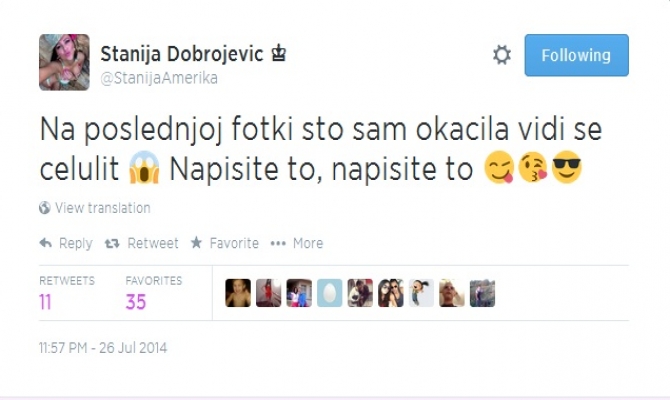670x400 pixels.
Task: Click Stanija Dobrojevic's profile avatar photo
Action: tap(64, 62)
